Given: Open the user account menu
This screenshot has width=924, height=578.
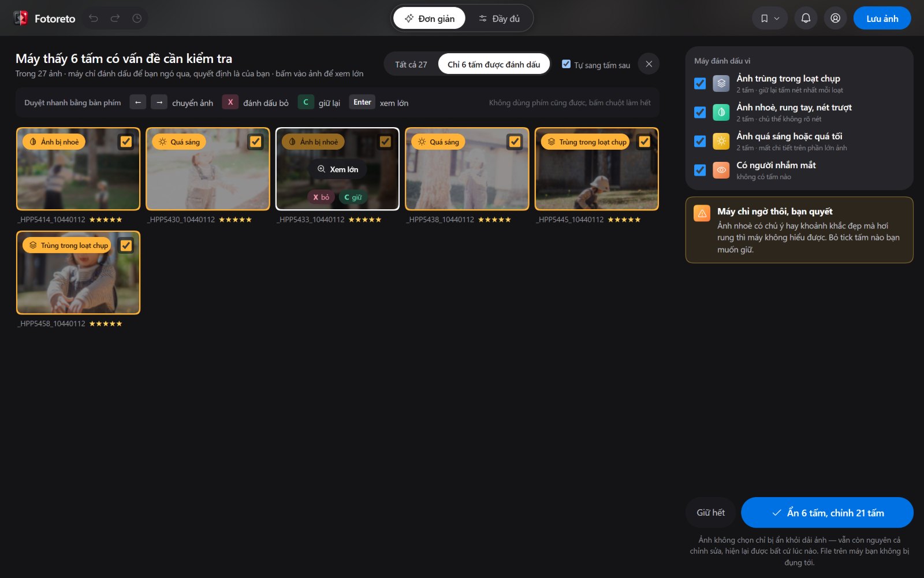Looking at the screenshot, I should [x=835, y=18].
